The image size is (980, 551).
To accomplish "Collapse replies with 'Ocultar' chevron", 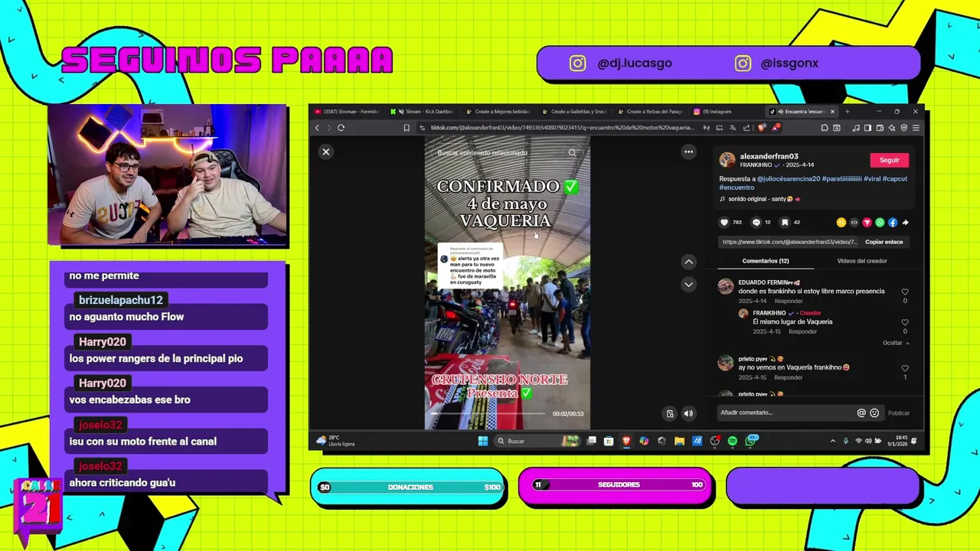I will (x=896, y=343).
